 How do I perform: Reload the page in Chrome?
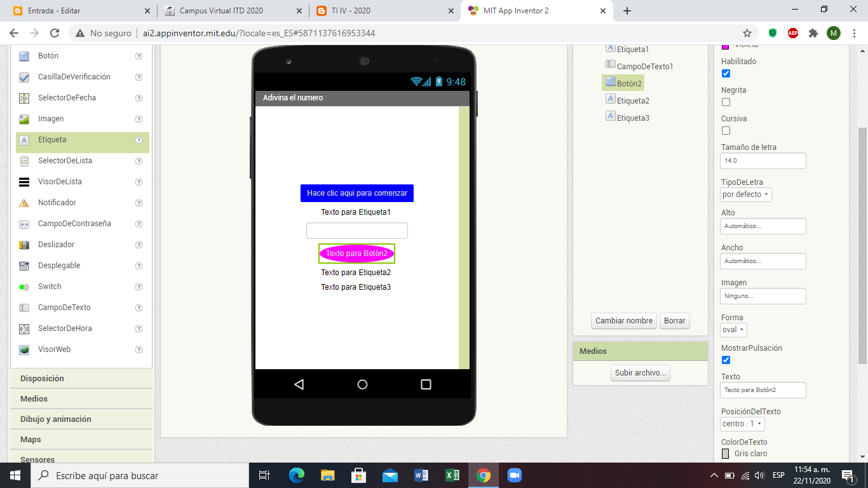pos(55,33)
